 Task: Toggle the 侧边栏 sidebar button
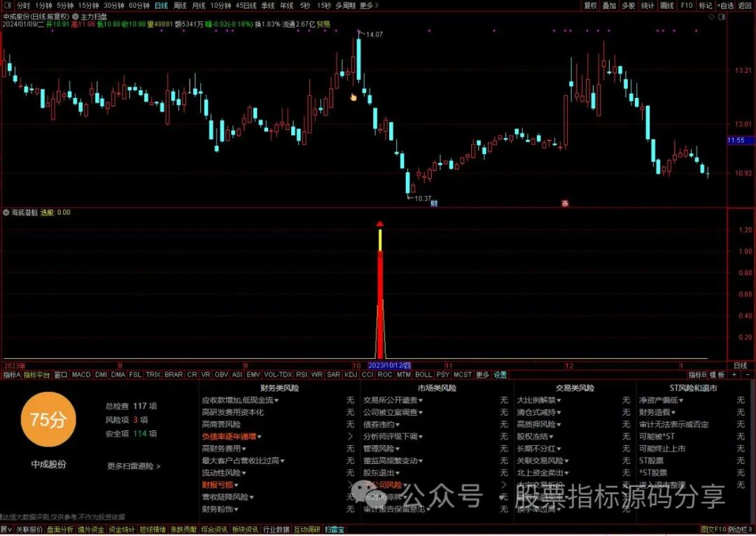738,529
